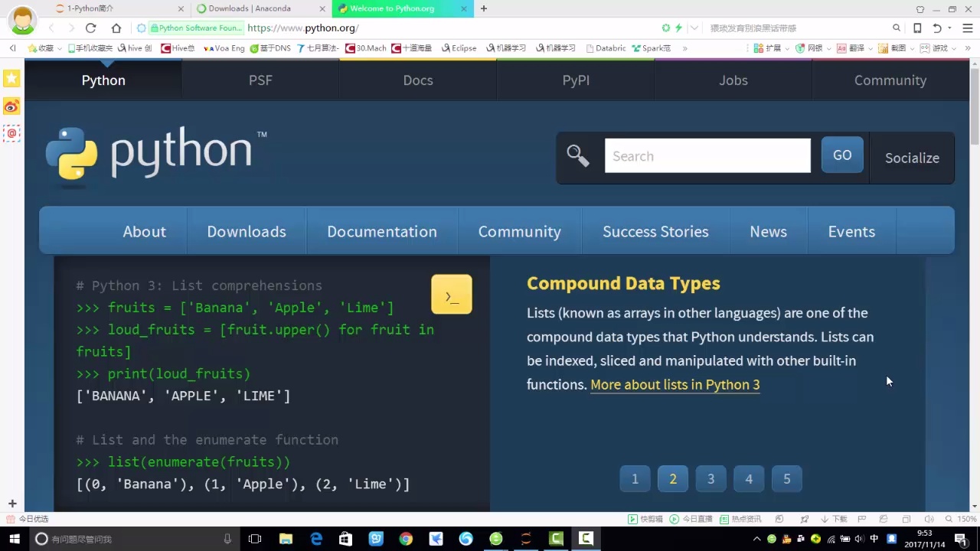Go to slide 5 in carousel
The image size is (980, 551).
[x=786, y=479]
